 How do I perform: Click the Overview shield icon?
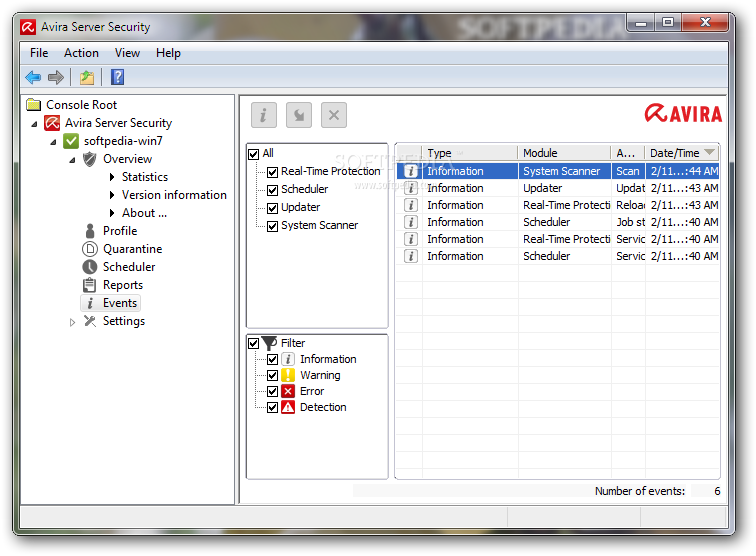[90, 159]
